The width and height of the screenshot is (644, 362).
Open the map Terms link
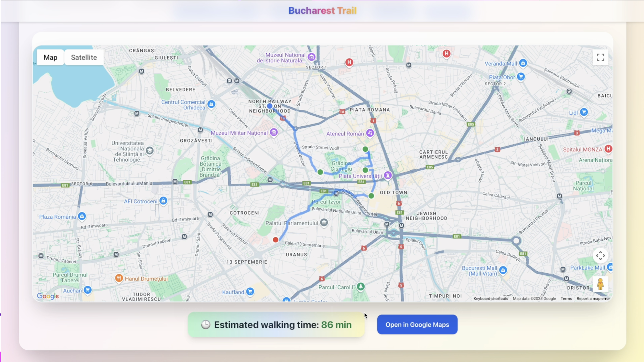pos(566,298)
